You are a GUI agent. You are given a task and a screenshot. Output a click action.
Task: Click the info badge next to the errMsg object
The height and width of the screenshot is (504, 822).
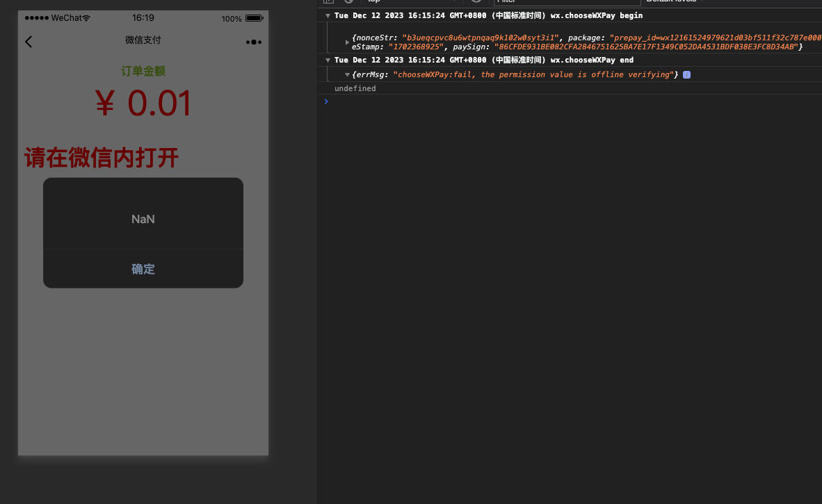coord(687,75)
